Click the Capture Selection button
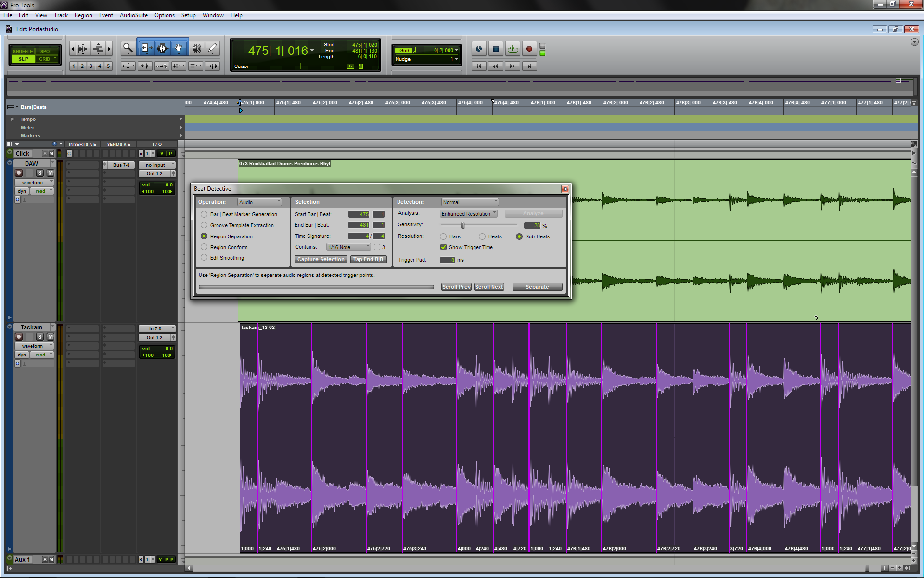Viewport: 924px width, 578px height. point(320,260)
